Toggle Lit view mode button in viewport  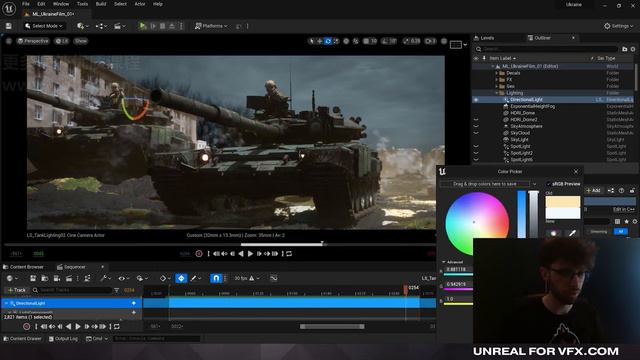coord(62,41)
